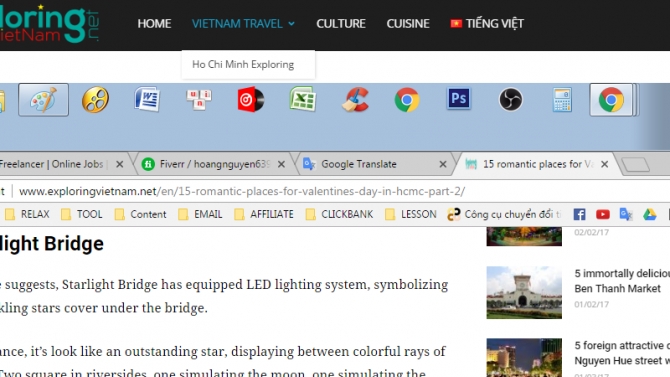The height and width of the screenshot is (377, 670).
Task: Open Công cụ chuyển đổi bookmark
Action: (x=504, y=214)
